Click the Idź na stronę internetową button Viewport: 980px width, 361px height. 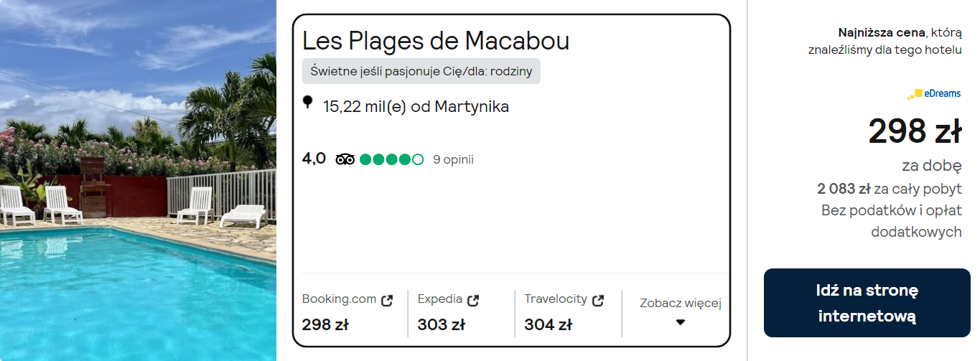pyautogui.click(x=867, y=303)
